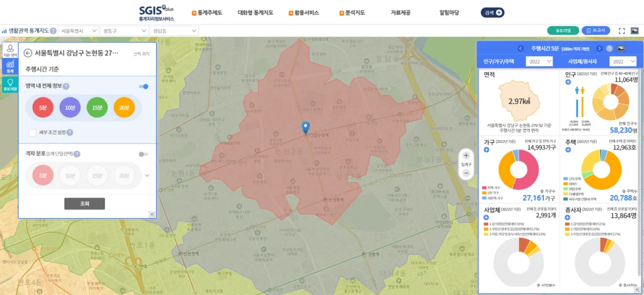Open 자료제공 menu
644x295 pixels.
coord(401,13)
